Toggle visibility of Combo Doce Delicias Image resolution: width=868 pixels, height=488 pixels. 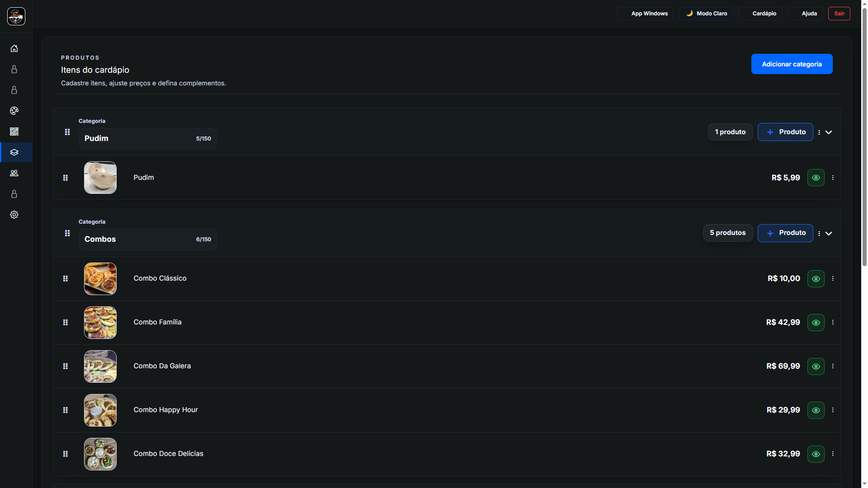(x=816, y=454)
